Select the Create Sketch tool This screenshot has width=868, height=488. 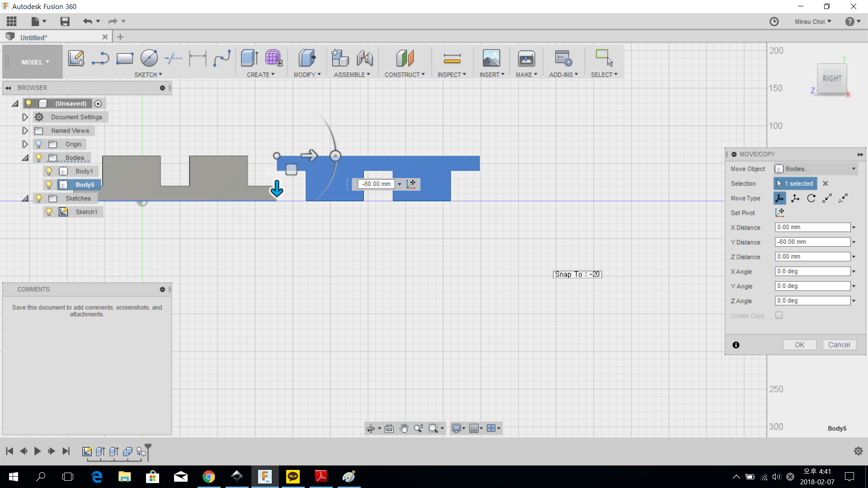pos(76,58)
